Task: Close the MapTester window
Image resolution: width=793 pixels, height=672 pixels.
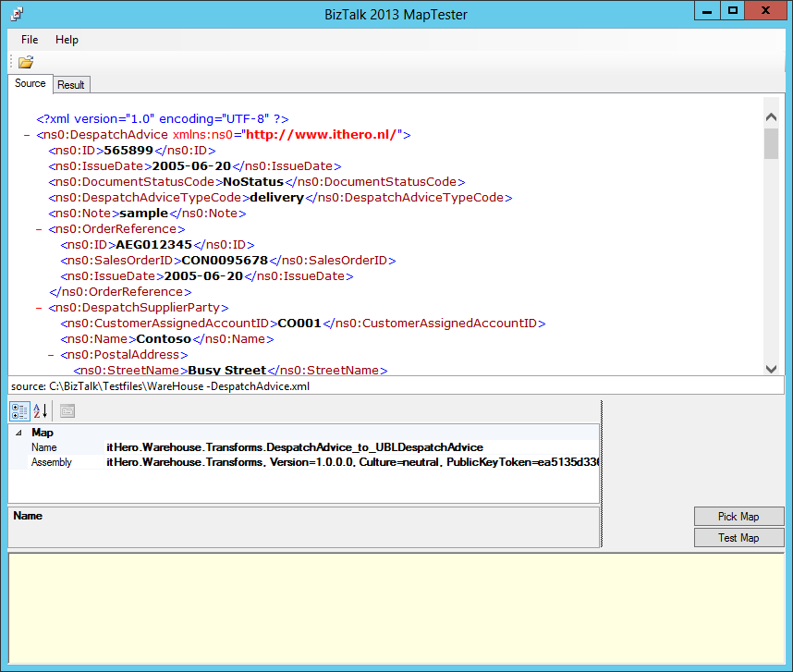Action: pos(765,11)
